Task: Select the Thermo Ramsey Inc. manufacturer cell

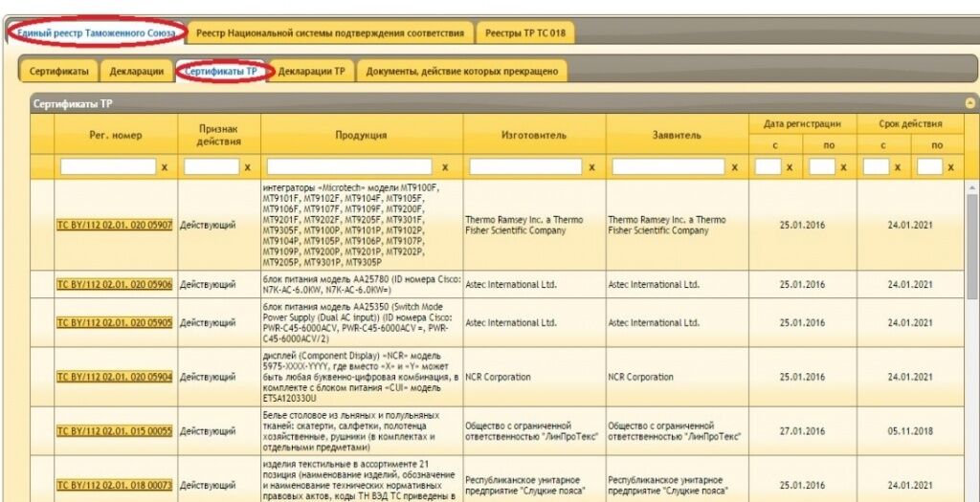Action: tap(534, 225)
